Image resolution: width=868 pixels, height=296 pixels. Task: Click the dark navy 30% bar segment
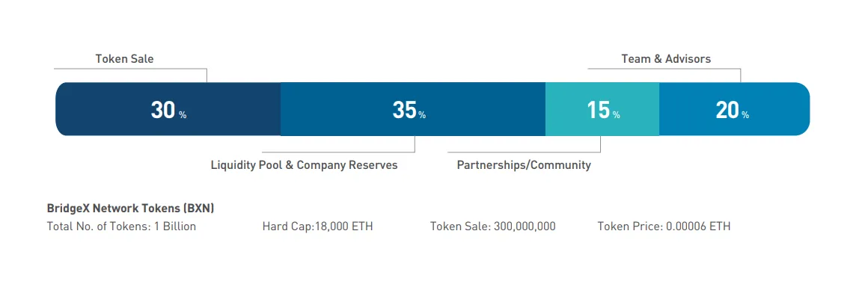(168, 109)
